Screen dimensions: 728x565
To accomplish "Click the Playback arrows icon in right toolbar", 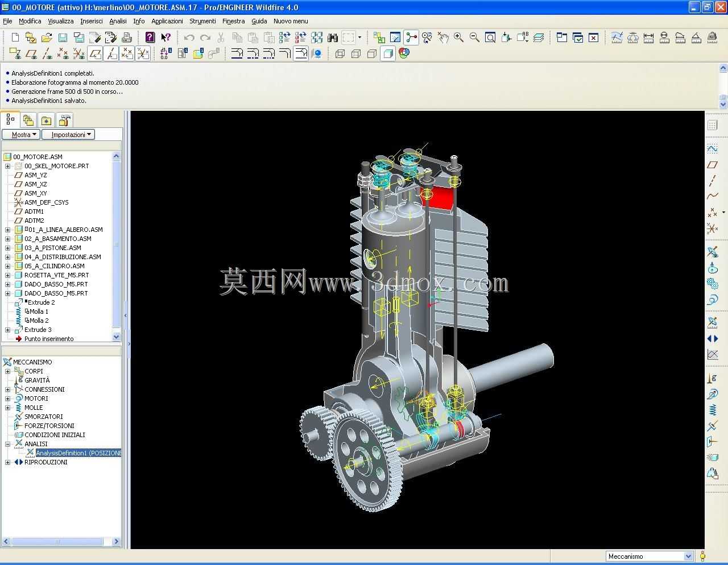I will coord(712,338).
